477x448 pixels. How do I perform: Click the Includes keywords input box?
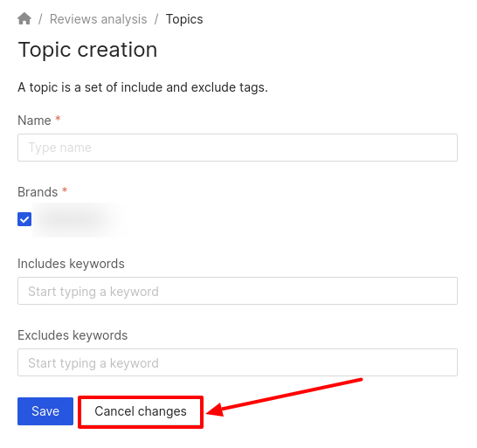(238, 291)
